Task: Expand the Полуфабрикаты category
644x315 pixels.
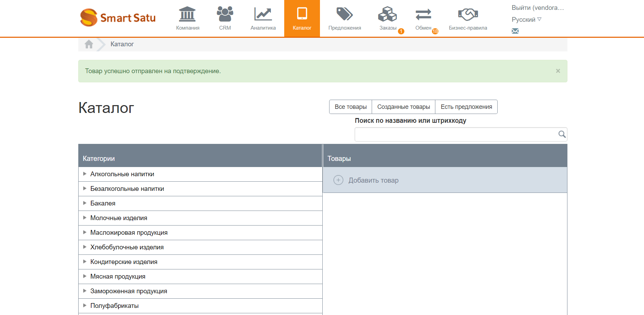Action: [x=85, y=305]
